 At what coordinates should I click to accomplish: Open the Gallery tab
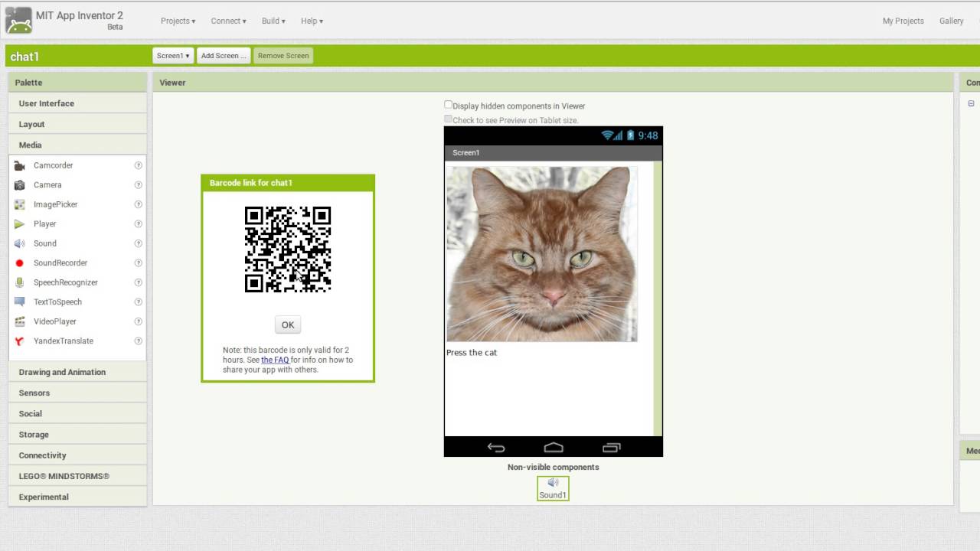[x=951, y=21]
